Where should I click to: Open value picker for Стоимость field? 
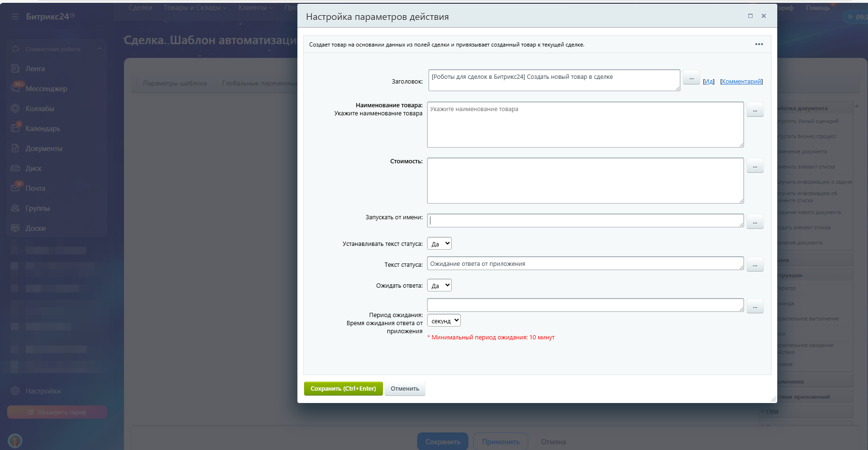pyautogui.click(x=755, y=166)
